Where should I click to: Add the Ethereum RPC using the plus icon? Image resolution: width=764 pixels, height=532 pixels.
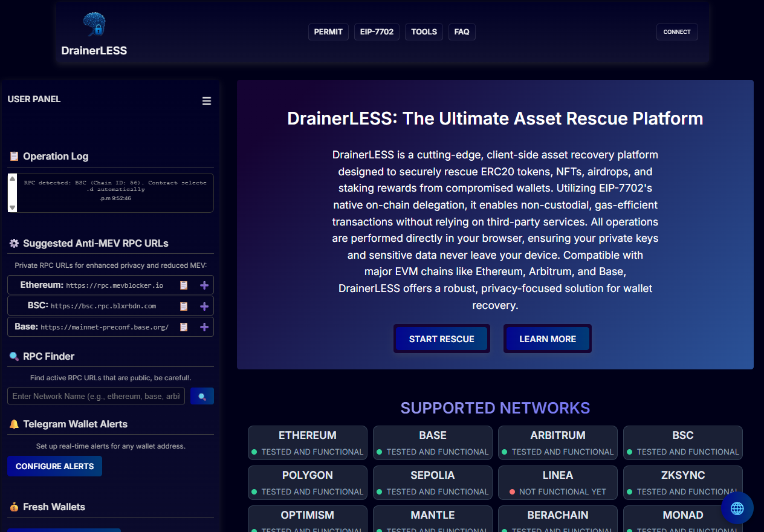[204, 285]
